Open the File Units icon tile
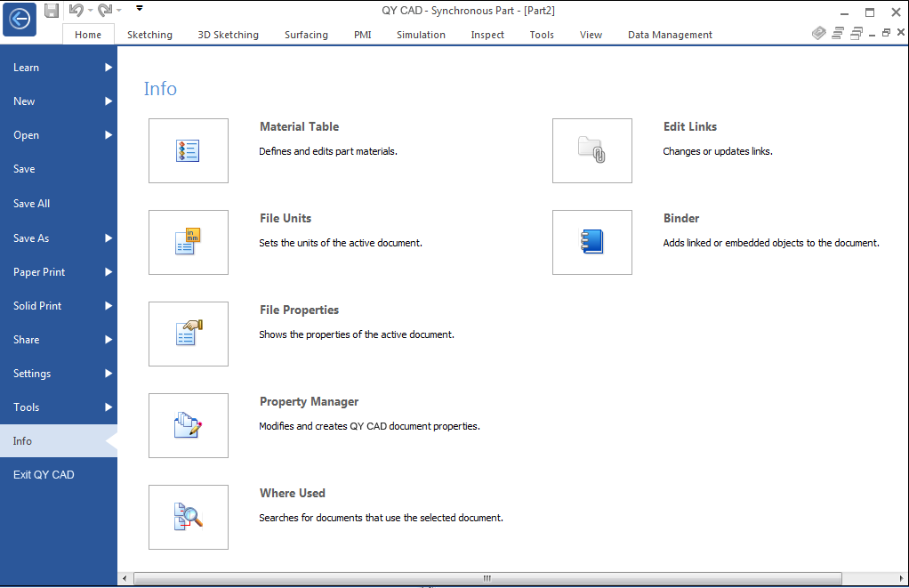The image size is (909, 588). pos(189,243)
